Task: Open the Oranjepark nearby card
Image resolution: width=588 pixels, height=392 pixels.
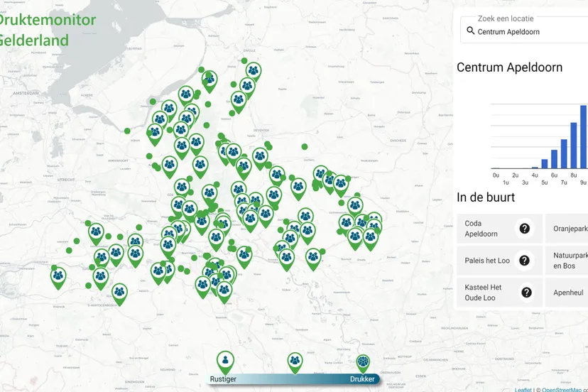Action: coord(567,229)
